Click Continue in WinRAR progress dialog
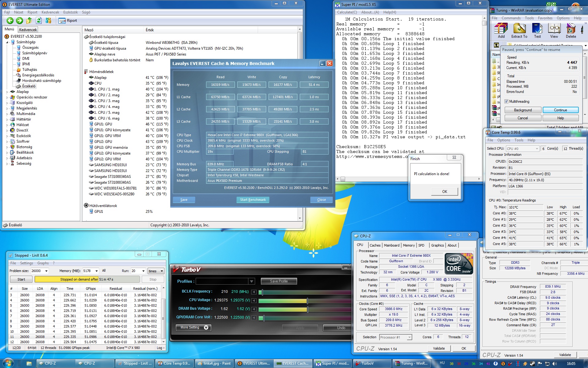The image size is (588, 368). 560,110
